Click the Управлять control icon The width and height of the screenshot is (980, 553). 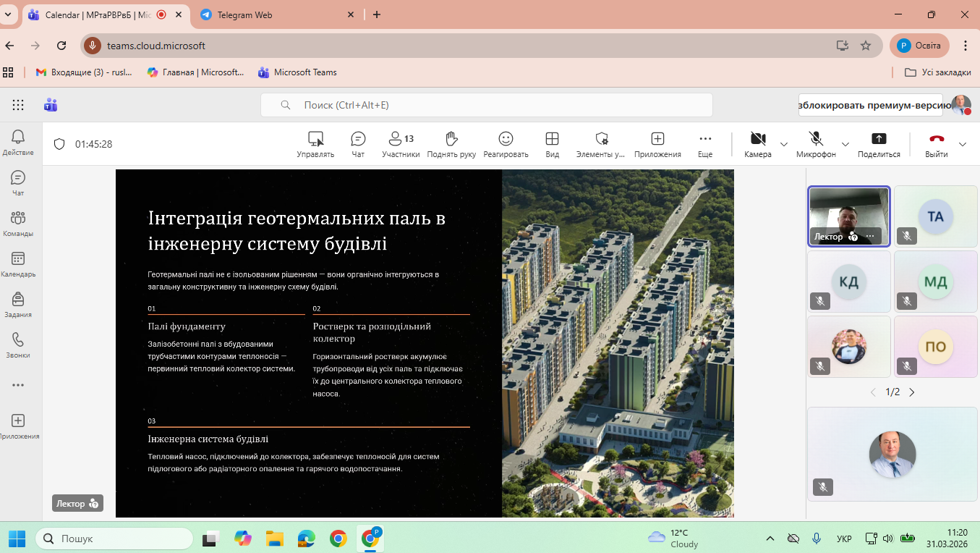pos(315,143)
